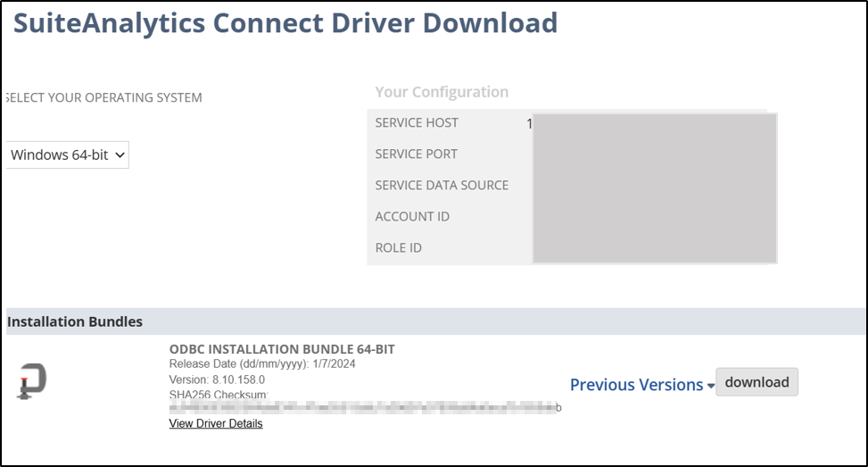Click the ODBC INSTALLATION BUNDLE 64-BIT title

click(282, 349)
